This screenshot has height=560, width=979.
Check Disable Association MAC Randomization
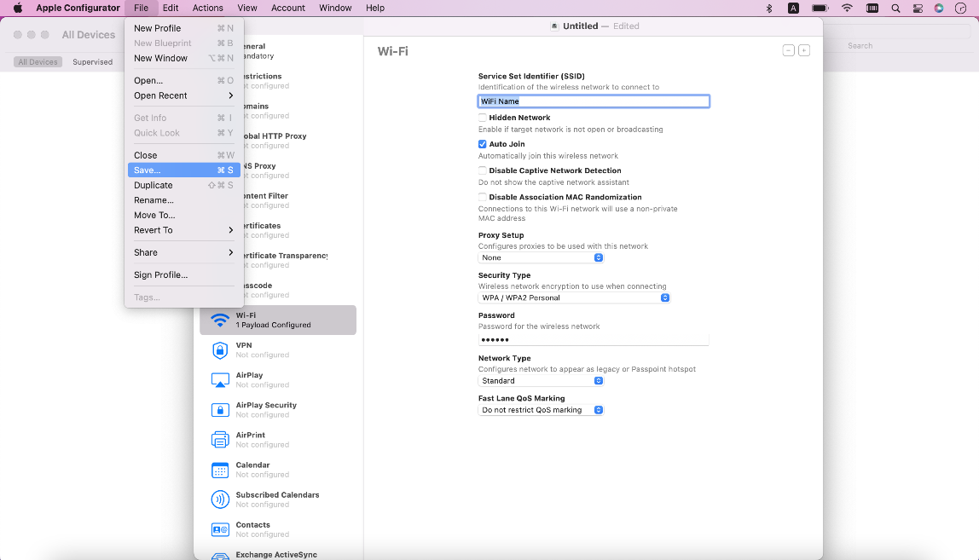[x=482, y=197]
